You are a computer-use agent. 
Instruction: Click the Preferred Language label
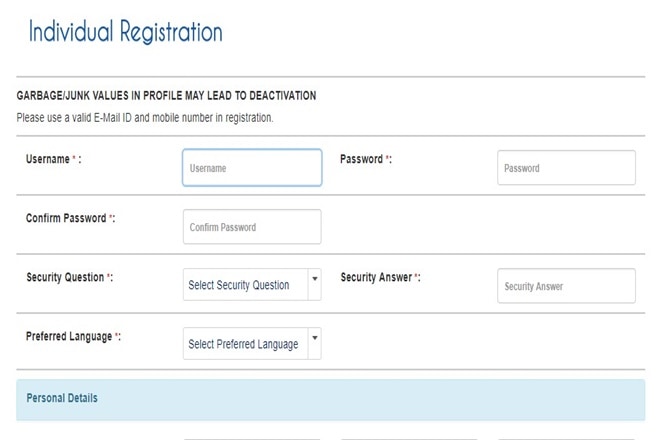(69, 336)
